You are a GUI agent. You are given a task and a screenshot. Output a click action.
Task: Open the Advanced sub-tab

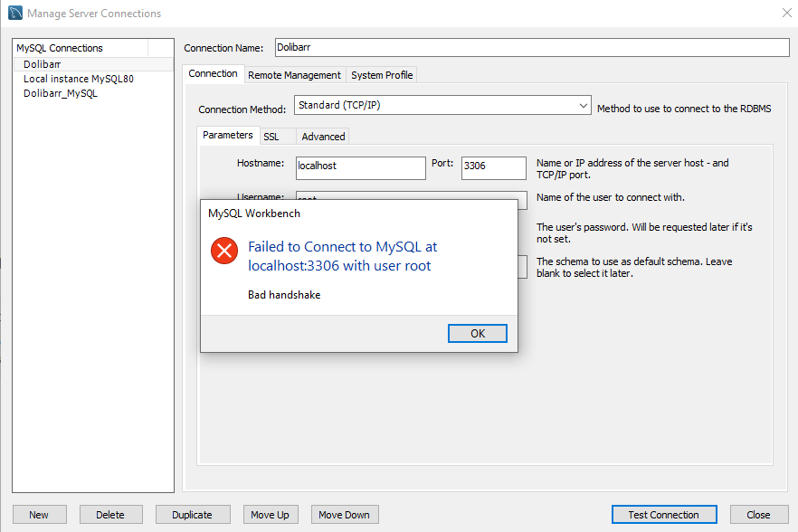(x=323, y=137)
